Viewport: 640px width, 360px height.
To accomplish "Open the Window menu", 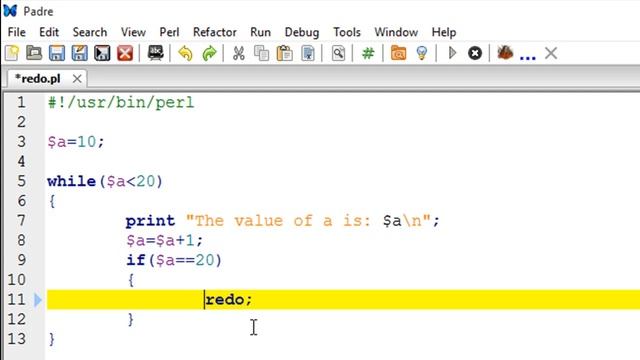I will pos(396,32).
